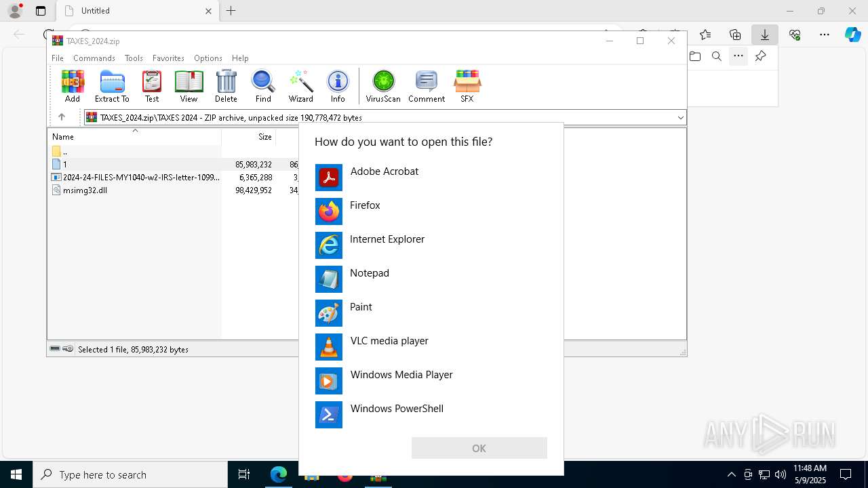Open Task View on the taskbar
Image resolution: width=868 pixels, height=488 pixels.
(244, 474)
